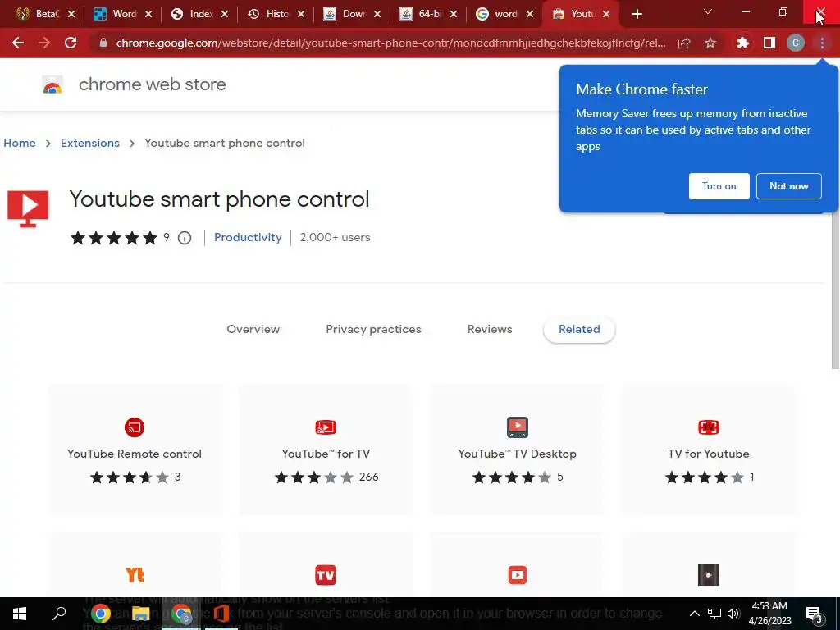Image resolution: width=840 pixels, height=630 pixels.
Task: Open the dark square extension icon
Action: click(x=709, y=575)
